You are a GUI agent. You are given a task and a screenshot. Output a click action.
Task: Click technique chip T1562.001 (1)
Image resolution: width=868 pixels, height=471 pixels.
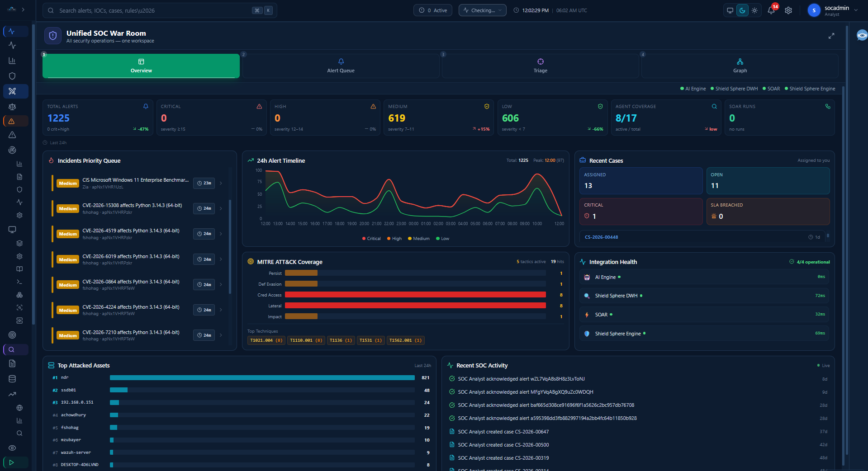tap(405, 340)
